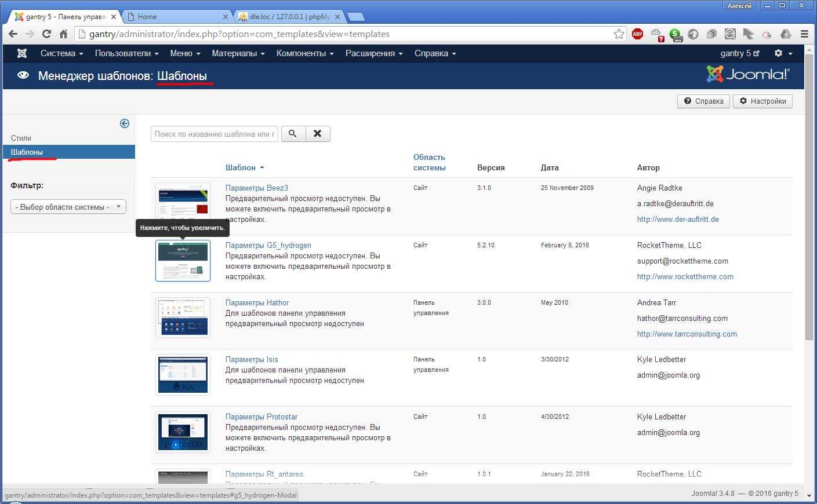Go to browser home page icon

(63, 34)
